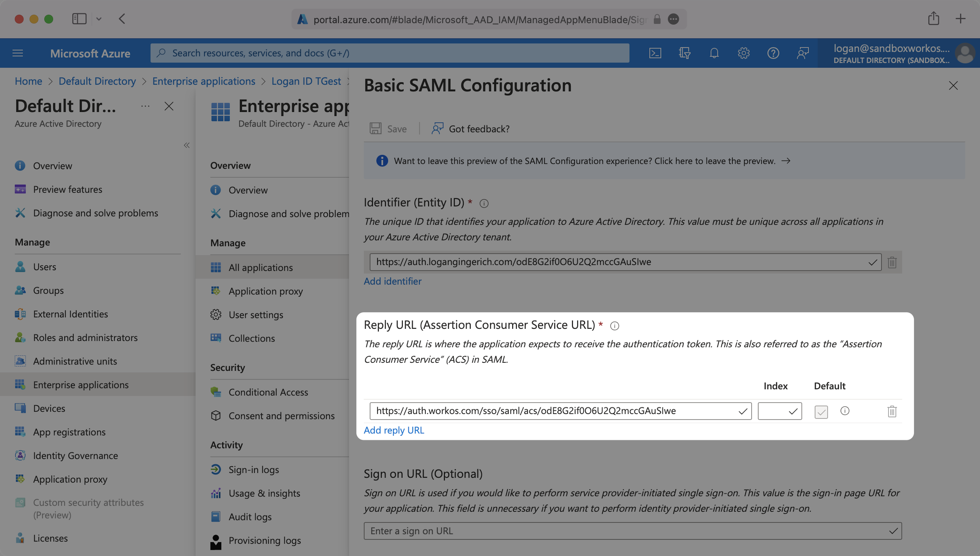Click the feedback icon in Azure header

pos(802,53)
